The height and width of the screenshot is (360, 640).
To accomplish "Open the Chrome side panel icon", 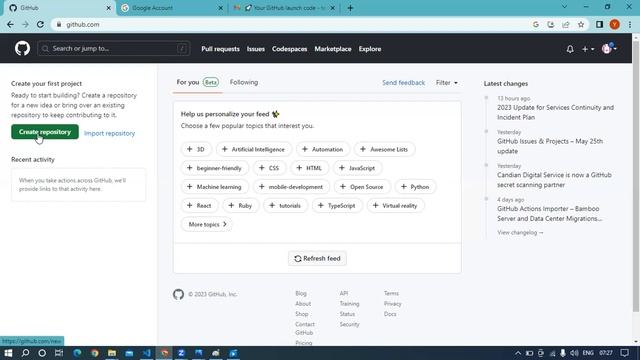I will click(x=599, y=24).
